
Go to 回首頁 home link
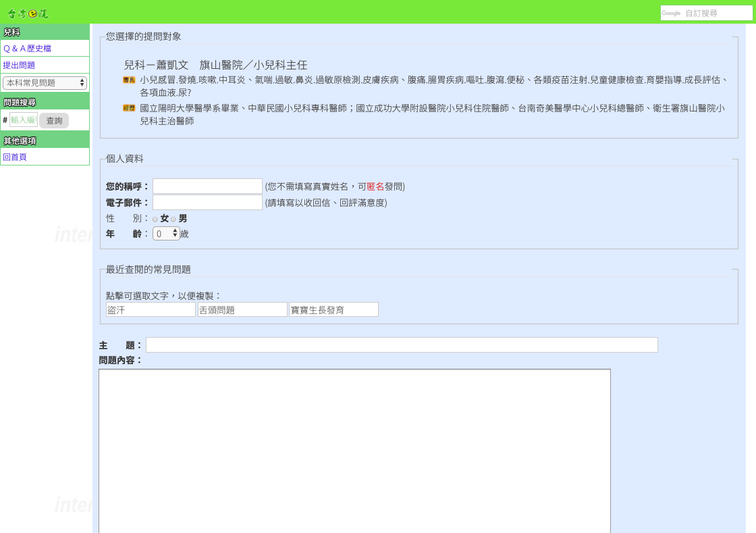(15, 157)
